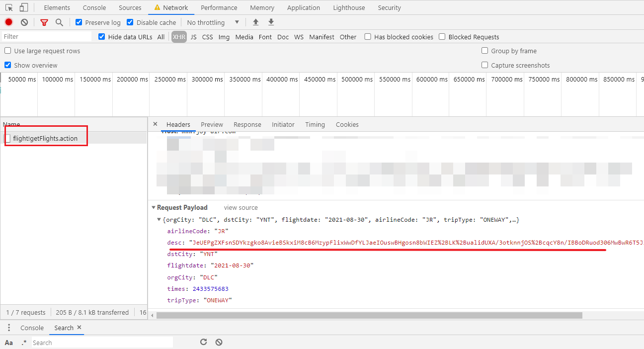Click the 400000 ms overview timeline marker
The width and height of the screenshot is (644, 349).
click(x=282, y=79)
